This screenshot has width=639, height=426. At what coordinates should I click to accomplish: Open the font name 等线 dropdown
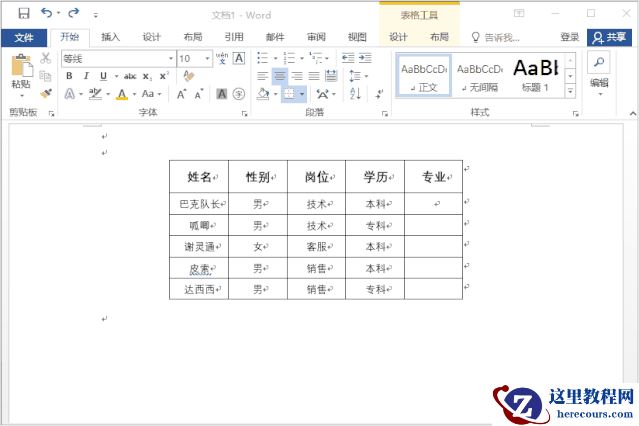click(x=171, y=59)
